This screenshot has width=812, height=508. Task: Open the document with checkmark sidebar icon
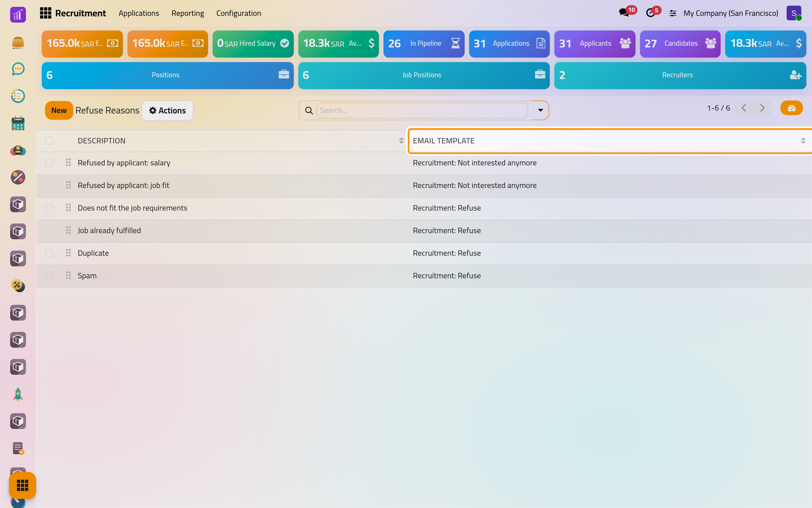pos(18,448)
